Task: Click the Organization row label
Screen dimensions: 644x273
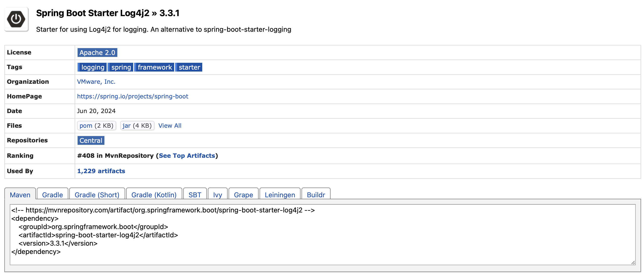Action: click(28, 82)
